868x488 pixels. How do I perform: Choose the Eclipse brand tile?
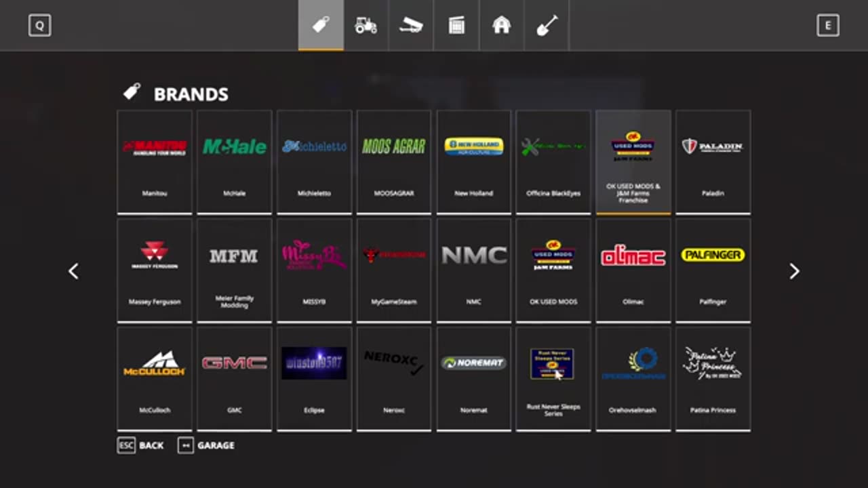(314, 379)
